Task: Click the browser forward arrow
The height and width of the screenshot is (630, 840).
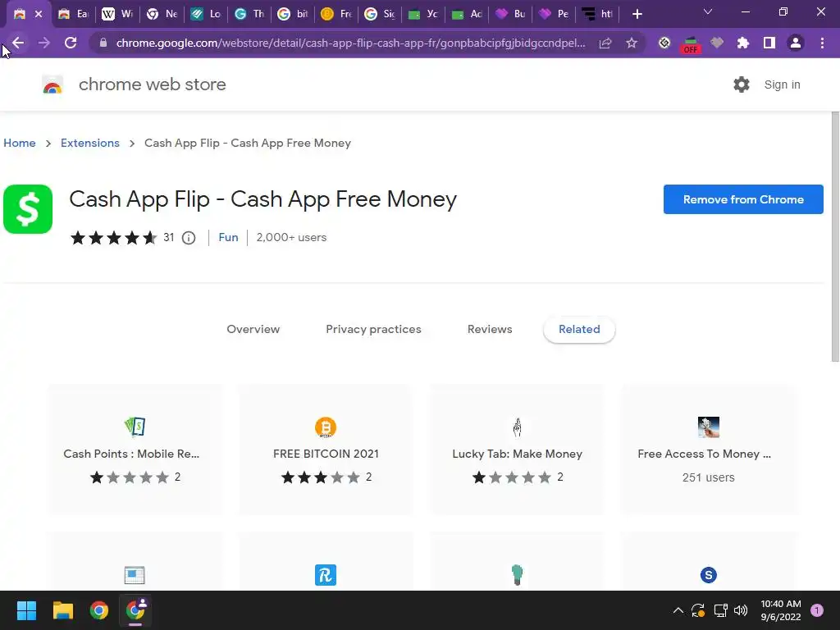Action: [44, 43]
